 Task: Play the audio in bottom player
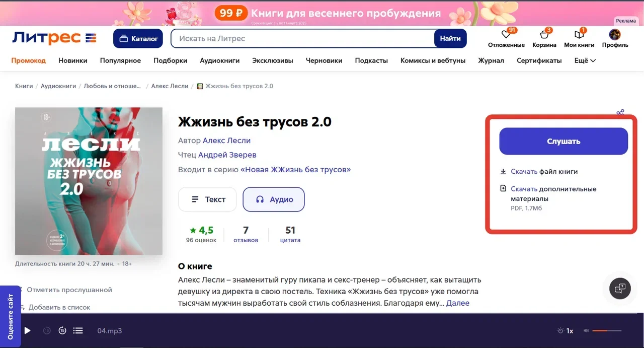[x=28, y=331]
